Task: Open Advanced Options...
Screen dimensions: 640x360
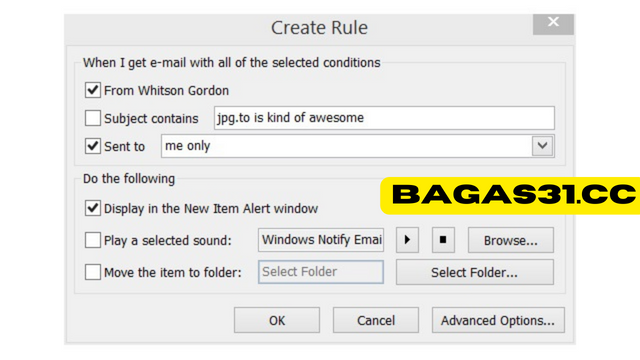Action: tap(498, 320)
